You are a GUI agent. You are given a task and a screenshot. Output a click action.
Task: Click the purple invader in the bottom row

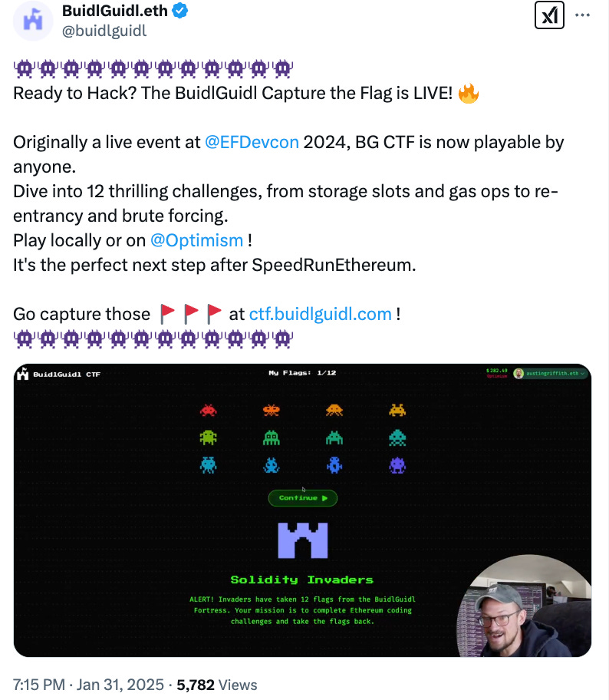pos(397,465)
